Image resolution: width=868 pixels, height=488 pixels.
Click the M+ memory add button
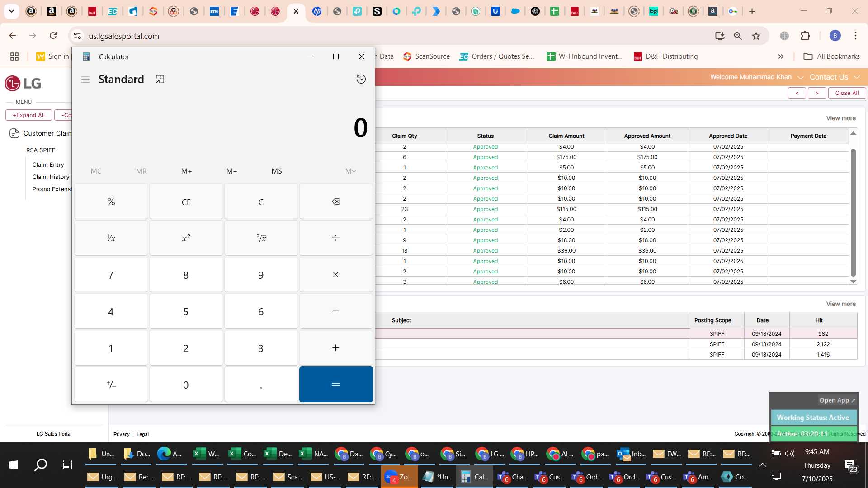(186, 171)
